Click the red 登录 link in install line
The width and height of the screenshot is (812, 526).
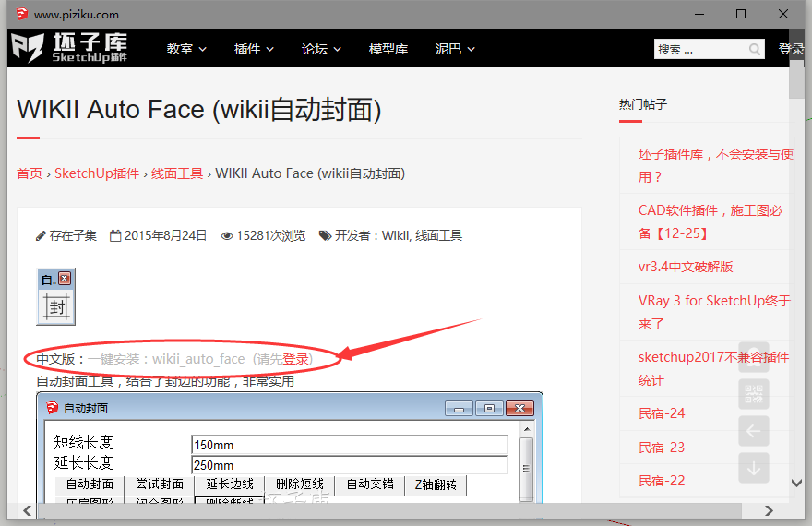click(x=295, y=359)
